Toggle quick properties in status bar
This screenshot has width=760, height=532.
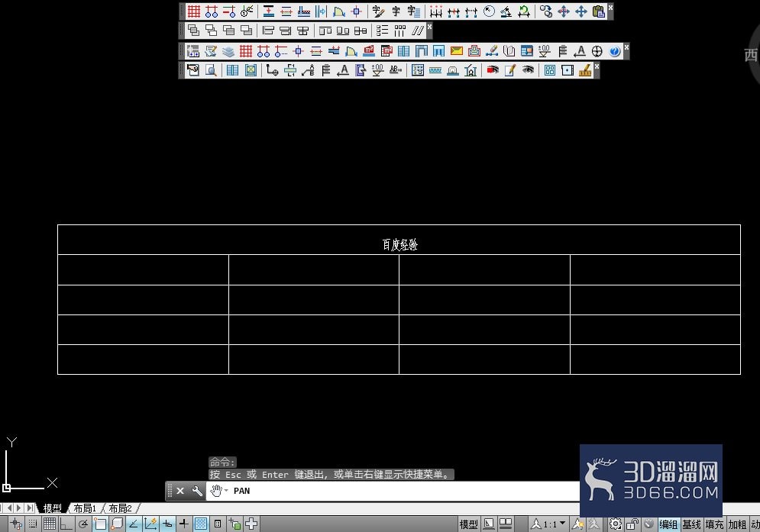pos(218,524)
